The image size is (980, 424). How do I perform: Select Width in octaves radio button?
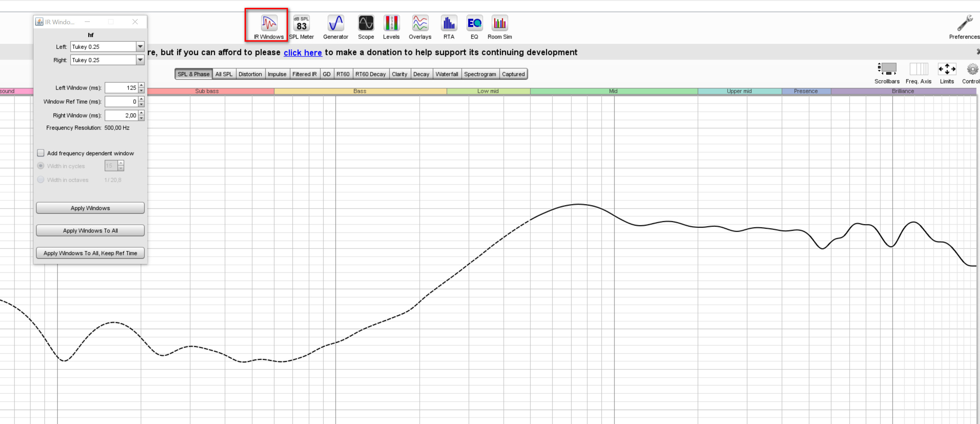pos(41,179)
